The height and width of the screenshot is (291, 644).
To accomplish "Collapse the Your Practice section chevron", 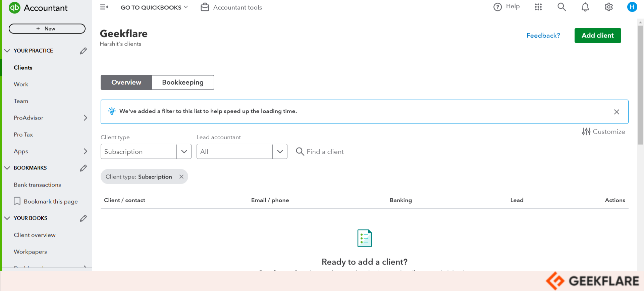I will (x=7, y=51).
